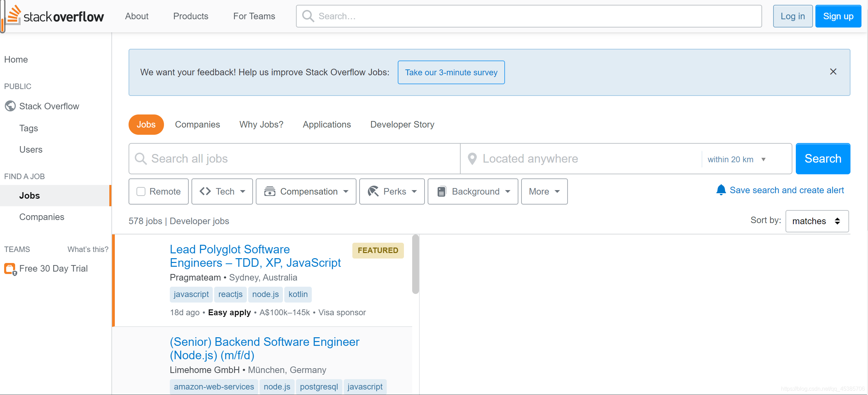Open Take our 3-minute survey link

click(x=451, y=73)
